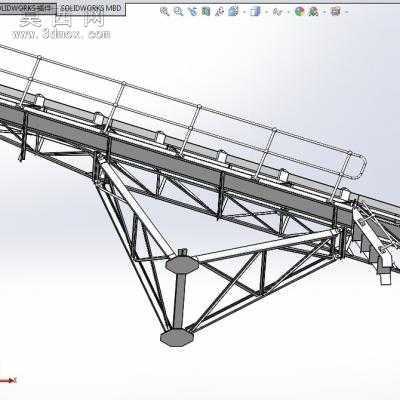Click the Previous View icon

click(193, 12)
